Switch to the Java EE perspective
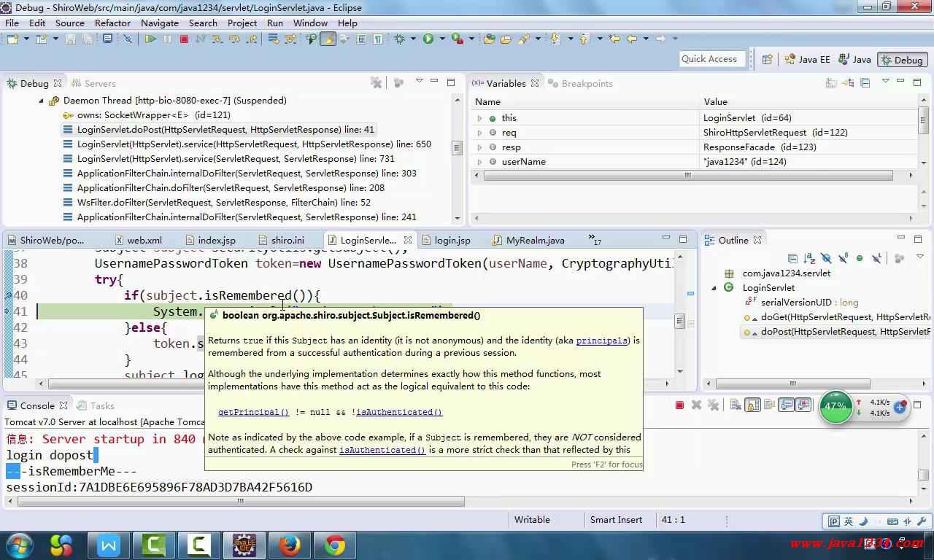The height and width of the screenshot is (560, 934). pos(807,60)
